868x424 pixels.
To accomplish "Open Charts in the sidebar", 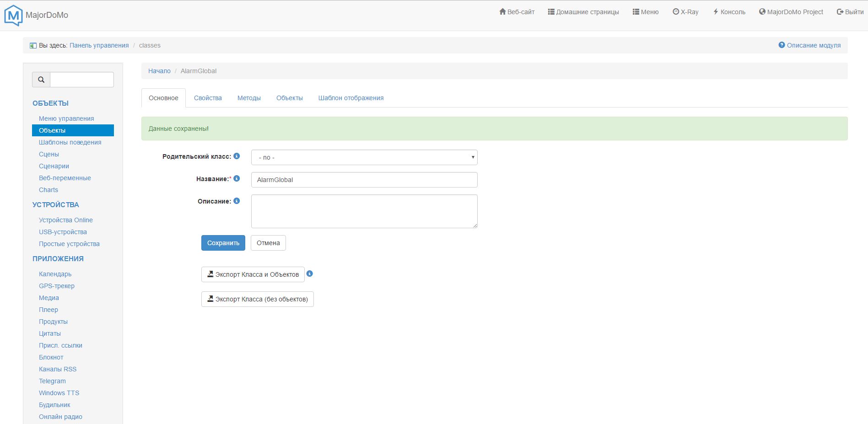I will pos(49,190).
